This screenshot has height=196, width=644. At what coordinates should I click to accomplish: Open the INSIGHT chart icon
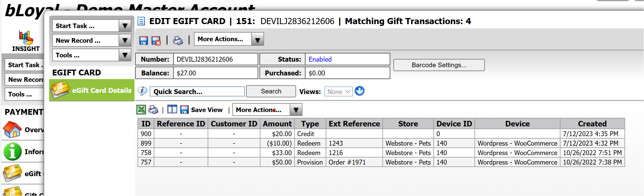26,38
